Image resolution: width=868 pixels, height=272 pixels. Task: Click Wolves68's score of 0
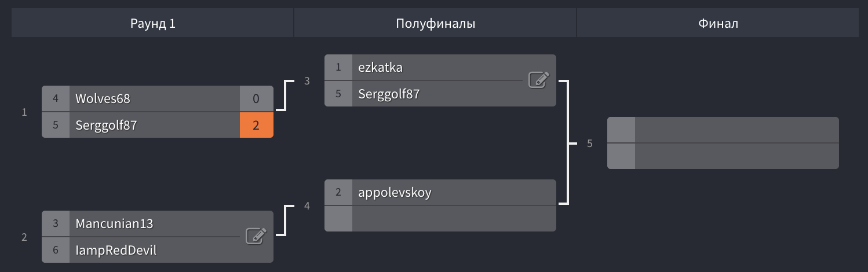pyautogui.click(x=256, y=99)
